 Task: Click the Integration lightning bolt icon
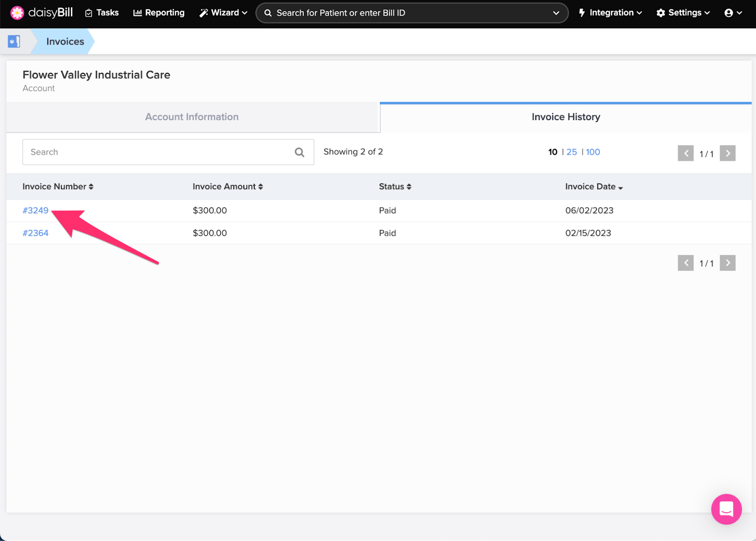(582, 13)
